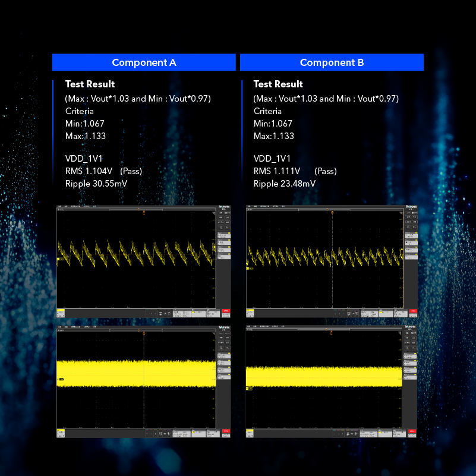Click the red button in Component A bottom oscilloscope

(x=226, y=431)
